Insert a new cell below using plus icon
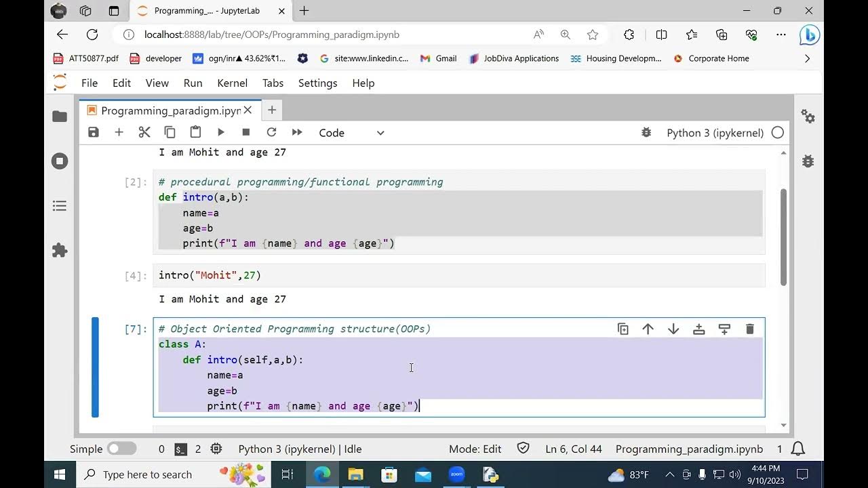868x488 pixels. click(x=119, y=133)
